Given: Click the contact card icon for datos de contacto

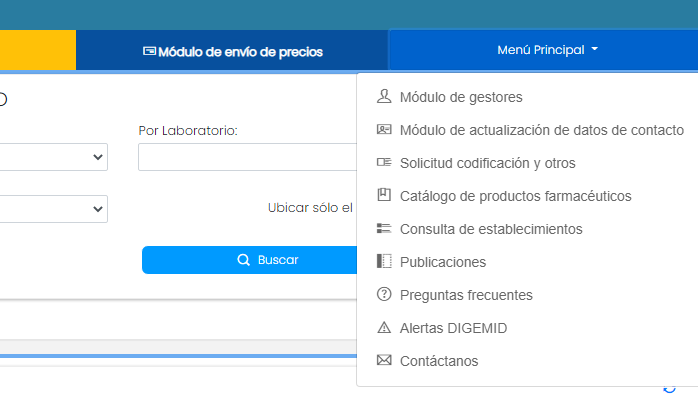Looking at the screenshot, I should pyautogui.click(x=384, y=130).
